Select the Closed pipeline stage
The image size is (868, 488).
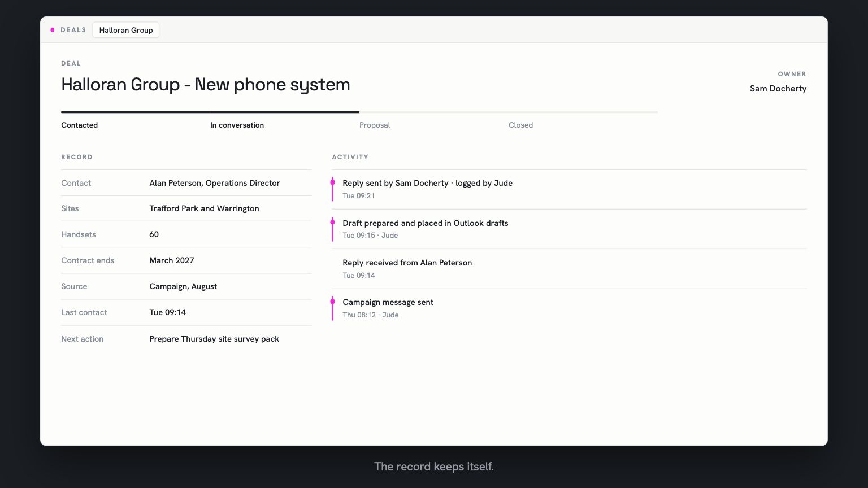pyautogui.click(x=520, y=125)
